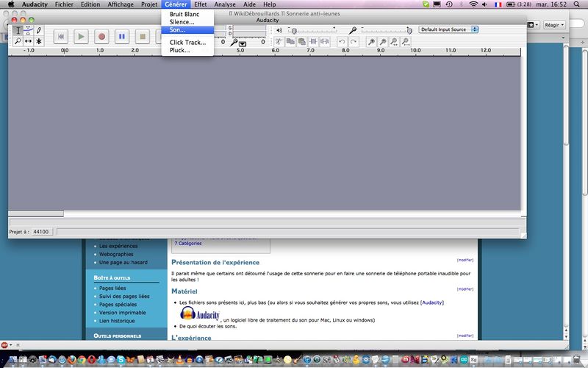Open the "Pages spéciales" link
The width and height of the screenshot is (588, 368).
pyautogui.click(x=118, y=304)
